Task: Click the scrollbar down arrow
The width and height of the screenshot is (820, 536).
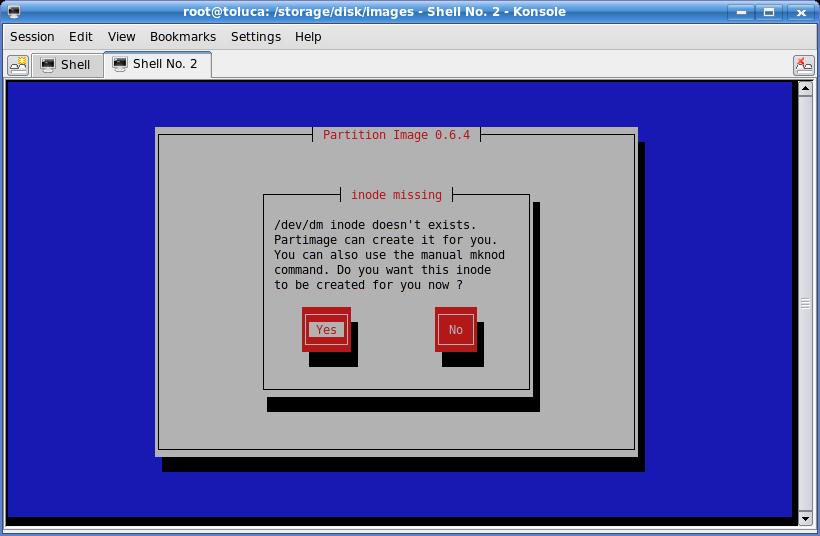Action: pyautogui.click(x=805, y=519)
